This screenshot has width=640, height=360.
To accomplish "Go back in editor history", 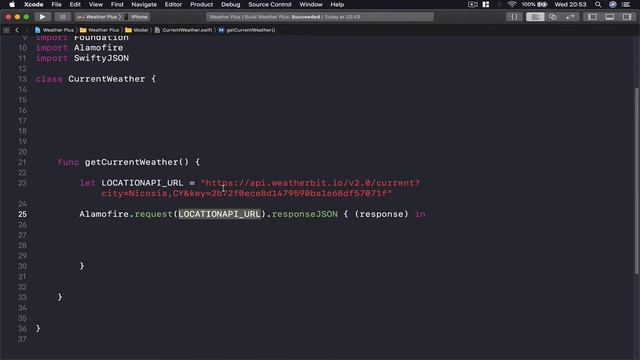I will click(17, 30).
